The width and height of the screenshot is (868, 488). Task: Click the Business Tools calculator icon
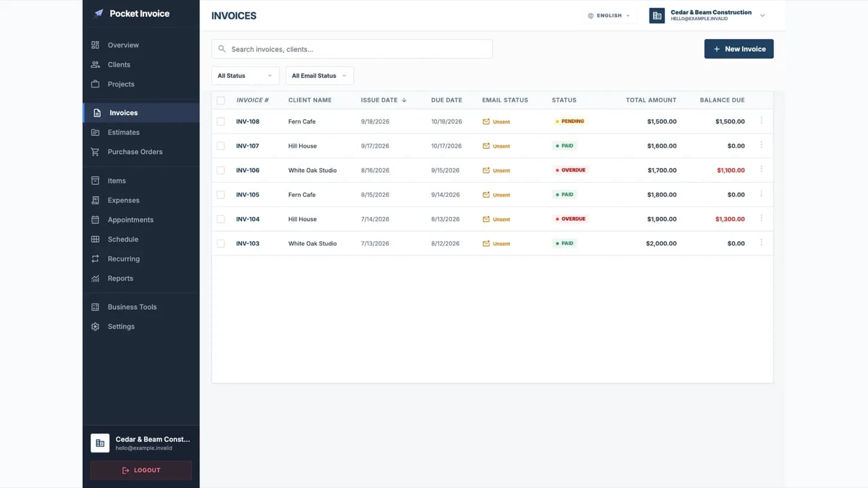(95, 307)
